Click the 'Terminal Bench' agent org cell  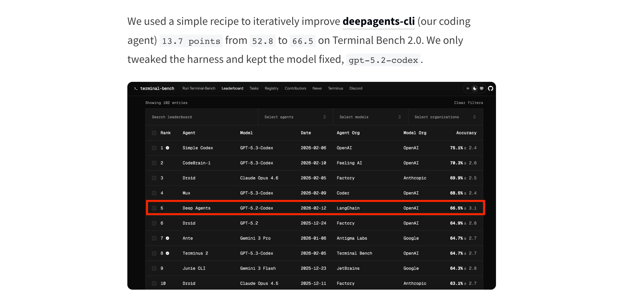click(x=354, y=253)
